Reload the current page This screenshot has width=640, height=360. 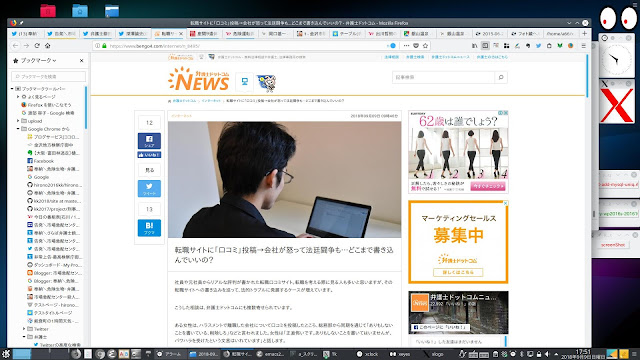coord(37,46)
